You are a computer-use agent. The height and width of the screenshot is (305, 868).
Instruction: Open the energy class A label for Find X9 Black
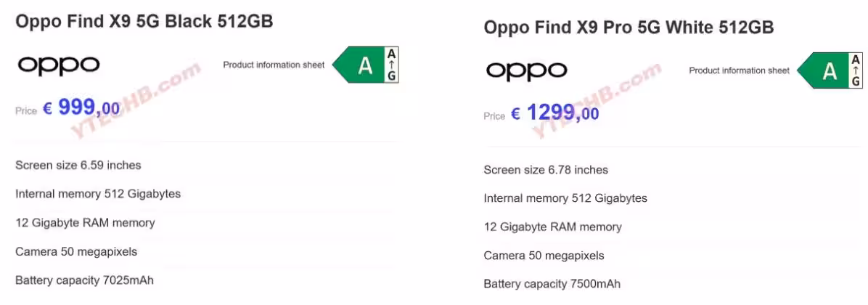click(367, 65)
